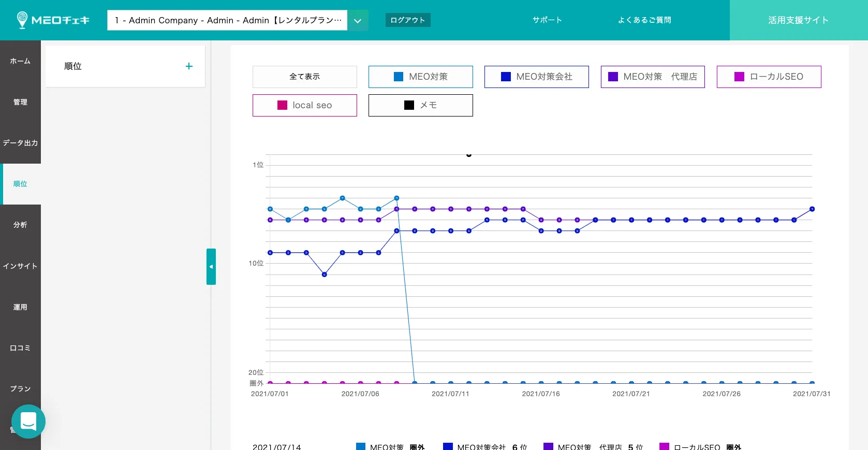Image resolution: width=868 pixels, height=450 pixels.
Task: Toggle the MEO対策会社 keyword series
Action: pos(536,77)
